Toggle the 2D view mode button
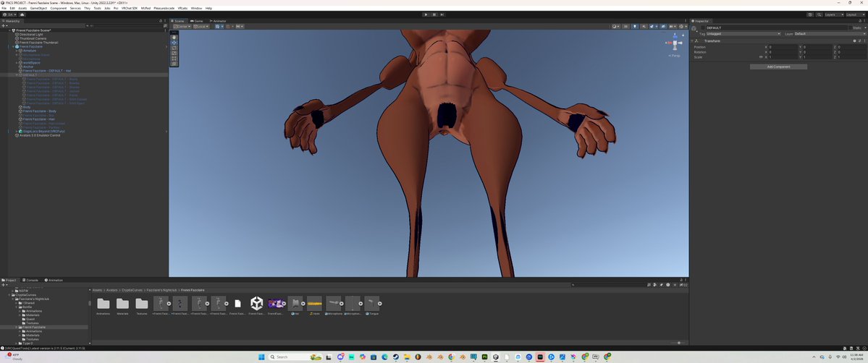The height and width of the screenshot is (363, 868). [625, 27]
